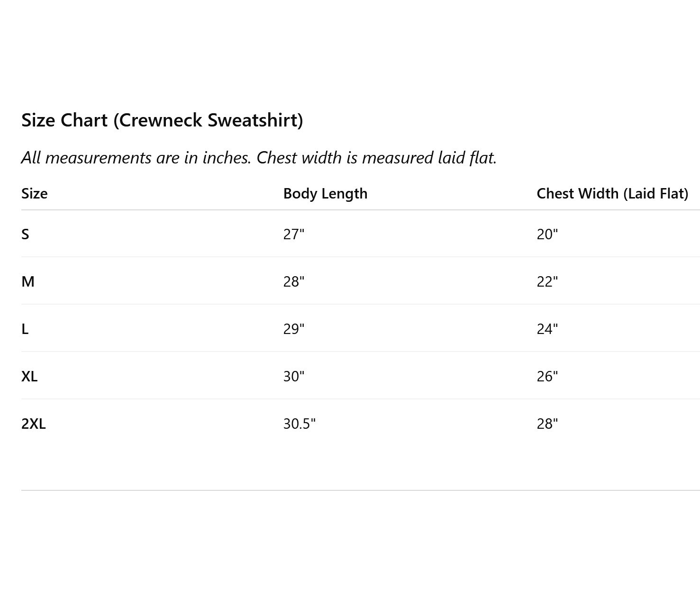Select the L size row label
This screenshot has height=614, width=700.
25,329
